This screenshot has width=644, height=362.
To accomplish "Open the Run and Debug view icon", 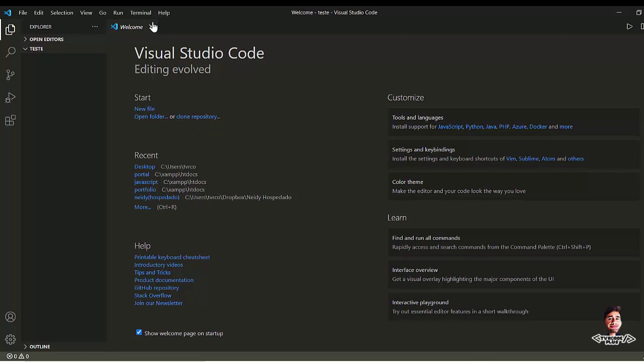I will pyautogui.click(x=11, y=98).
